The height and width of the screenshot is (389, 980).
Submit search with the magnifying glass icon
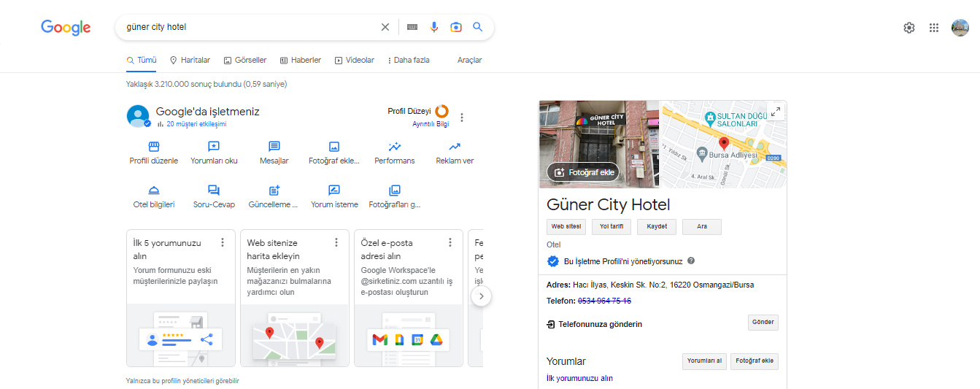click(478, 27)
